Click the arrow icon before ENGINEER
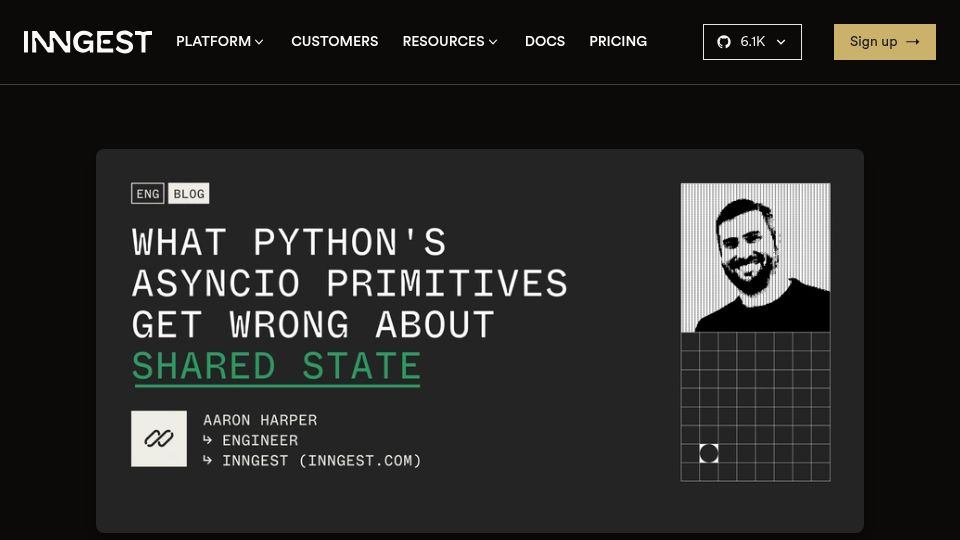Image resolution: width=960 pixels, height=540 pixels. pos(208,440)
